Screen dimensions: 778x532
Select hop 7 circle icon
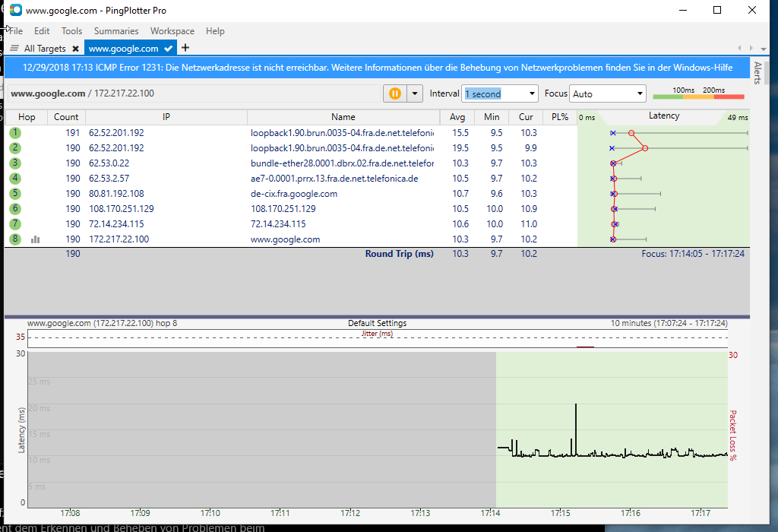click(x=15, y=223)
